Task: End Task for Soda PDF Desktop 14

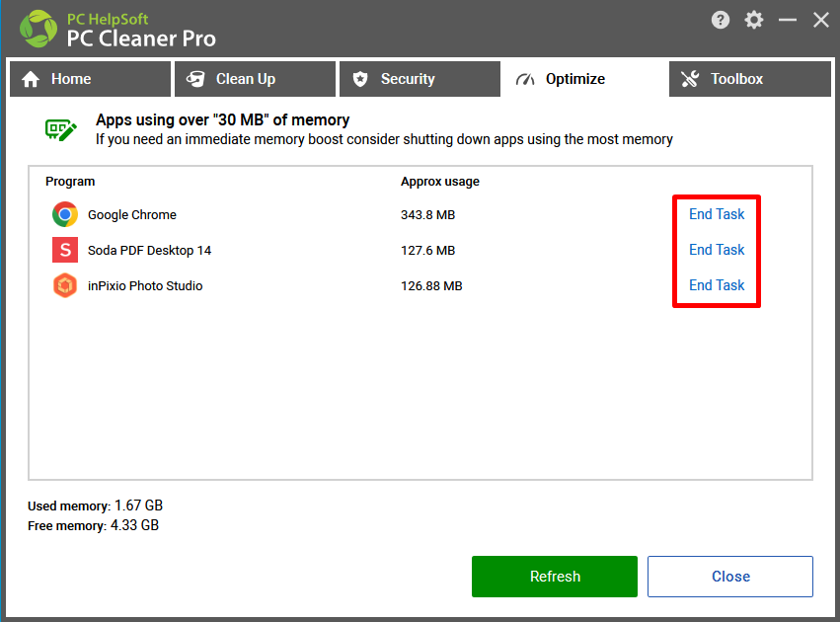Action: click(717, 250)
